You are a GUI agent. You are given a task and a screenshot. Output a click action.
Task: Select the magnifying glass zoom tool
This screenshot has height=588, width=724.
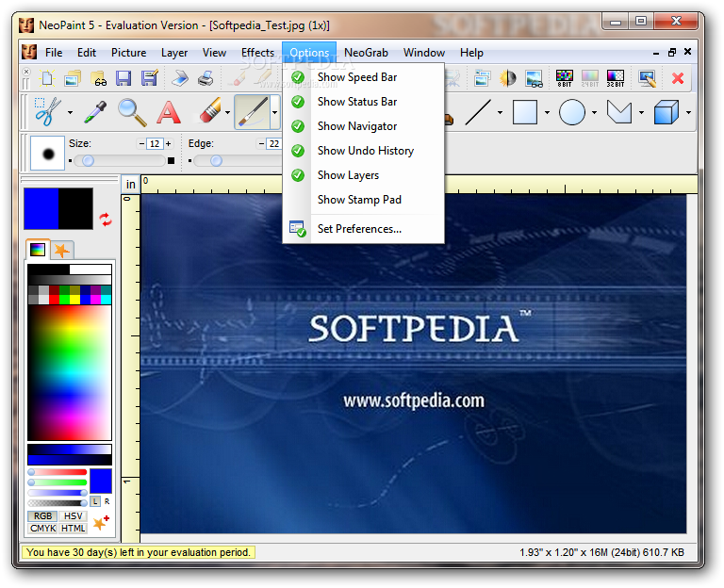tap(132, 112)
